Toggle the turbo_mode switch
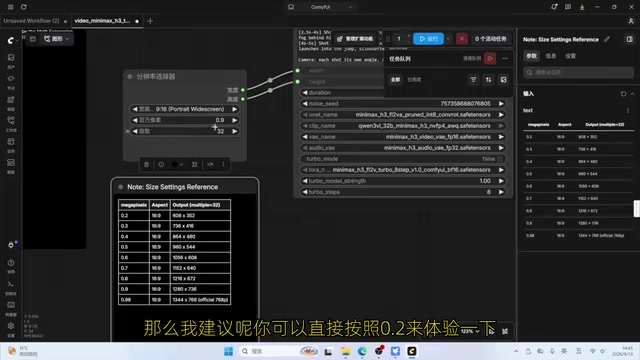Screen dimensions: 640x360 pos(500,159)
